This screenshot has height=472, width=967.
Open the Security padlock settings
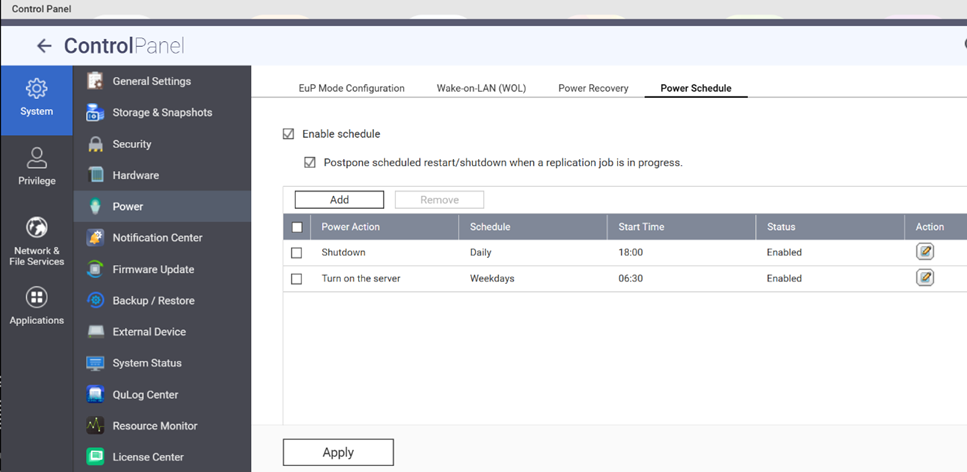point(131,144)
